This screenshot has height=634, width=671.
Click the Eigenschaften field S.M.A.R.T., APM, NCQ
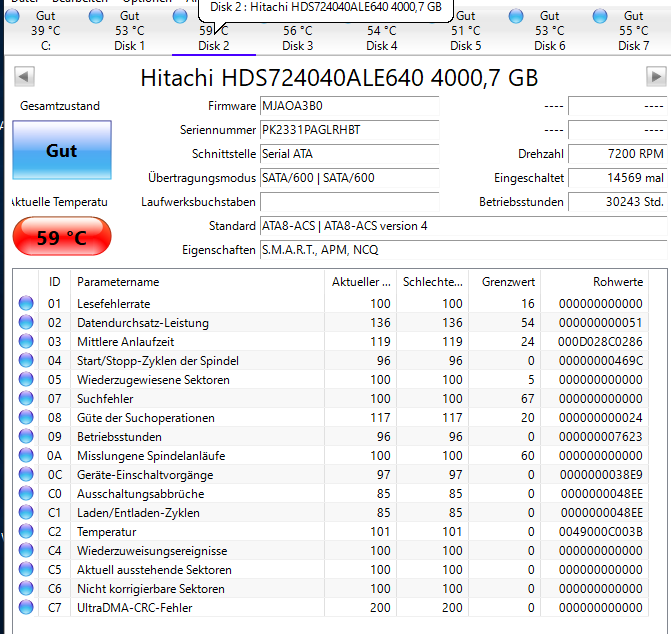(x=464, y=250)
